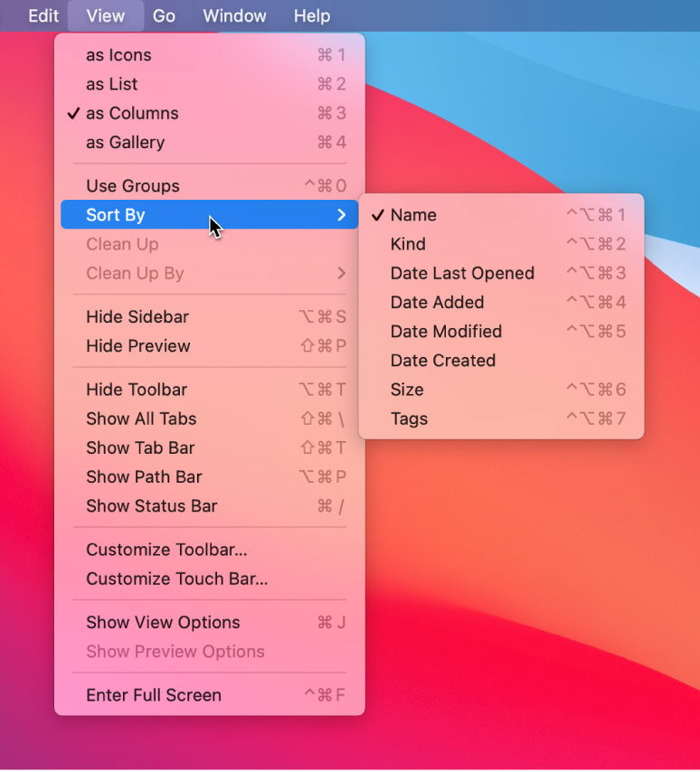Expand the Sort By submenu

point(209,214)
